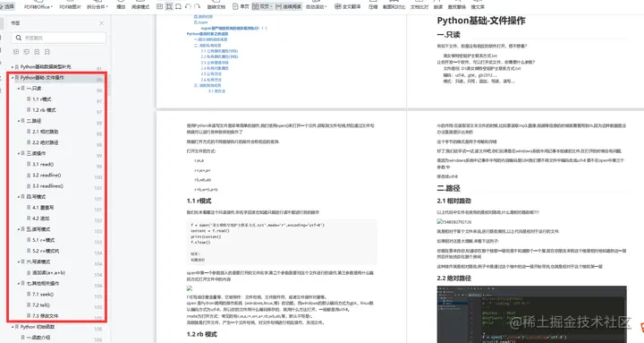Open bookmark 追加读(a+,a+b)
This screenshot has width=644, height=343.
(x=49, y=272)
